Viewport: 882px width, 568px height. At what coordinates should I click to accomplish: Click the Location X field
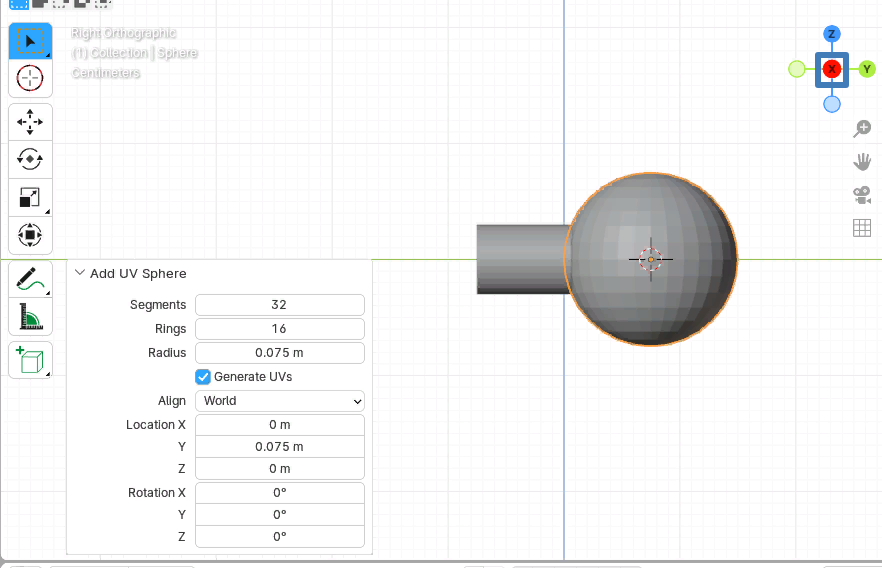[280, 425]
